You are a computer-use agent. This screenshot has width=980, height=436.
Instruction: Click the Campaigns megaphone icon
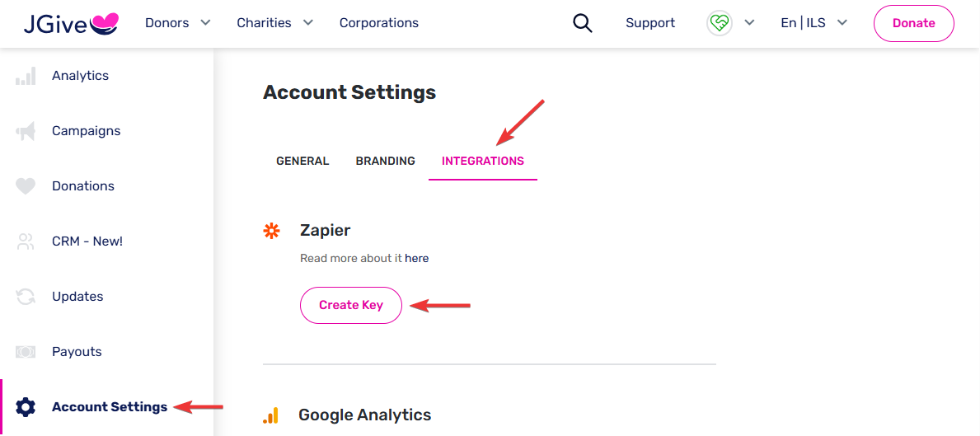(26, 131)
